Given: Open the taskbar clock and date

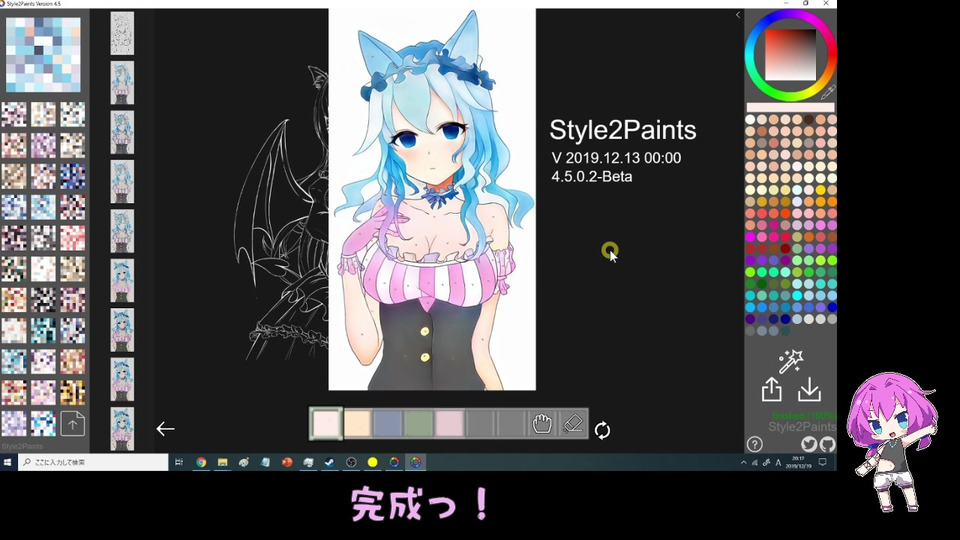Looking at the screenshot, I should (x=798, y=462).
